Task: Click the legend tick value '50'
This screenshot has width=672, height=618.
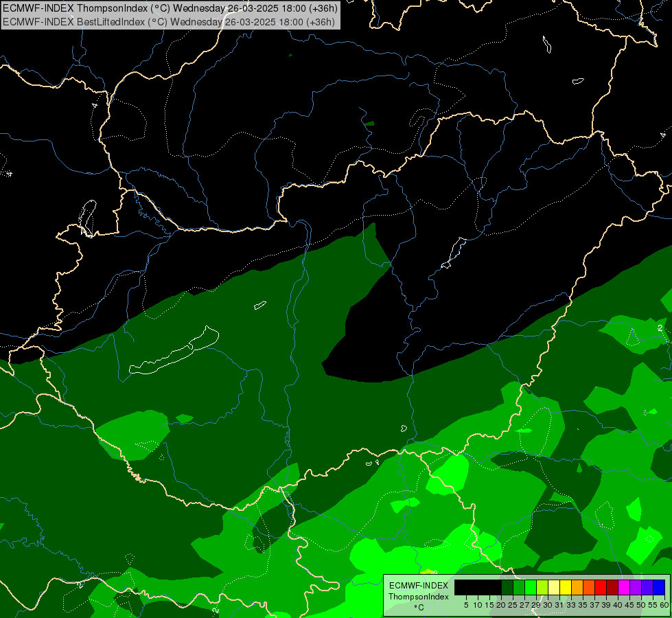Action: click(x=641, y=605)
